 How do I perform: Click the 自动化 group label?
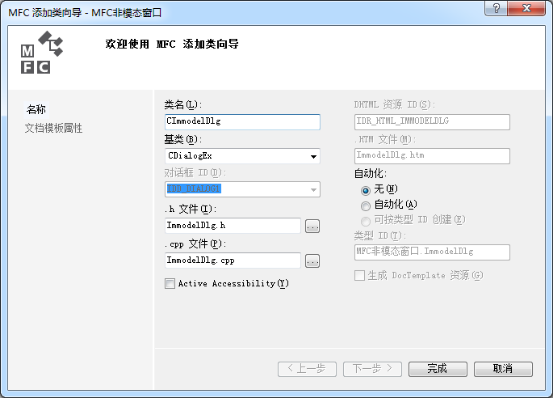pyautogui.click(x=370, y=173)
